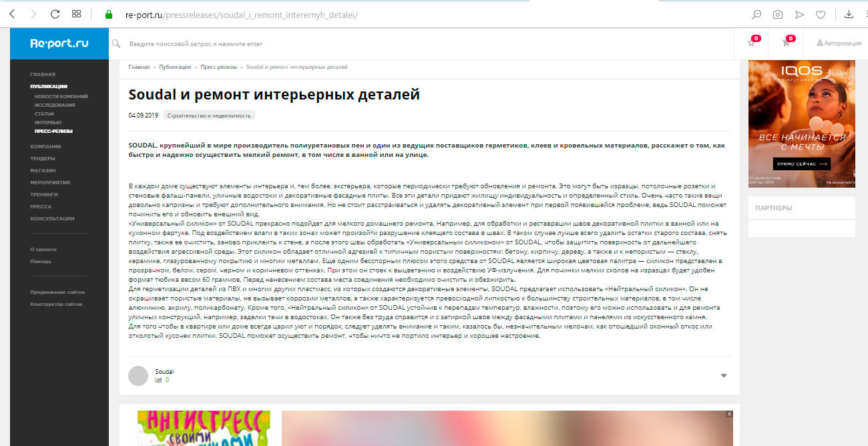
Task: Reload the page with the refresh icon
Action: 55,14
